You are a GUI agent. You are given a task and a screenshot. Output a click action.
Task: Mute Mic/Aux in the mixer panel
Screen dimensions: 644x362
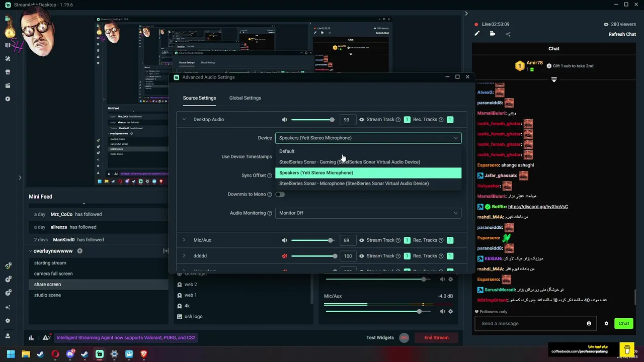[x=442, y=311]
